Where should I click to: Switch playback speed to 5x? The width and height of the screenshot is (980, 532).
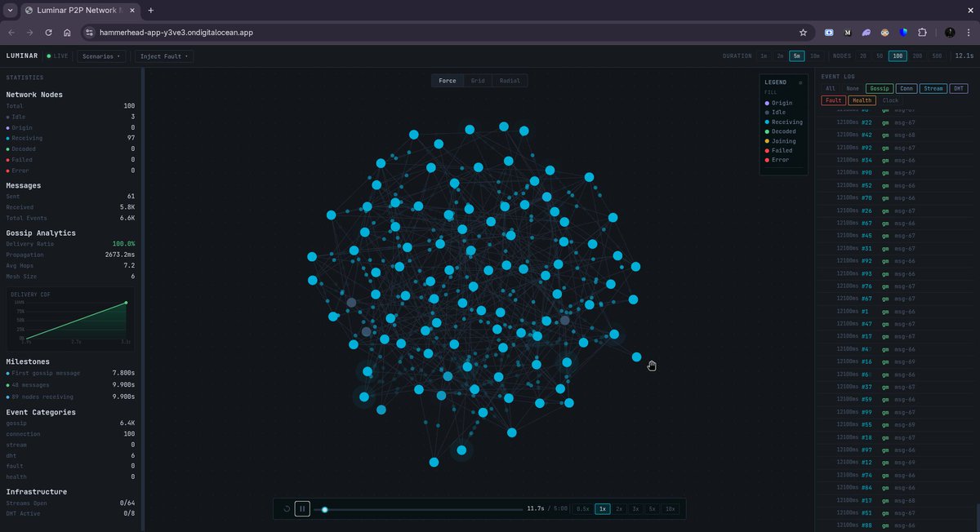point(652,508)
